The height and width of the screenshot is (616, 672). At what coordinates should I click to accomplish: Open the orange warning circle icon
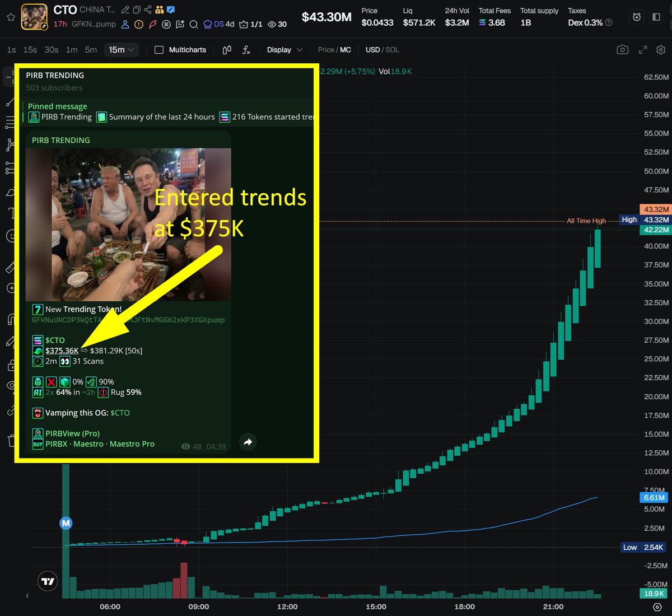tap(138, 25)
